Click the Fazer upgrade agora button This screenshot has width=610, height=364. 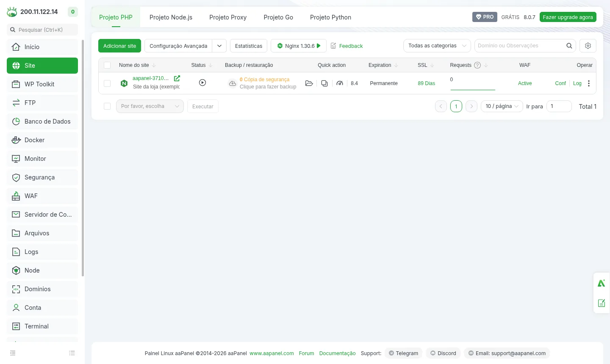pos(568,17)
